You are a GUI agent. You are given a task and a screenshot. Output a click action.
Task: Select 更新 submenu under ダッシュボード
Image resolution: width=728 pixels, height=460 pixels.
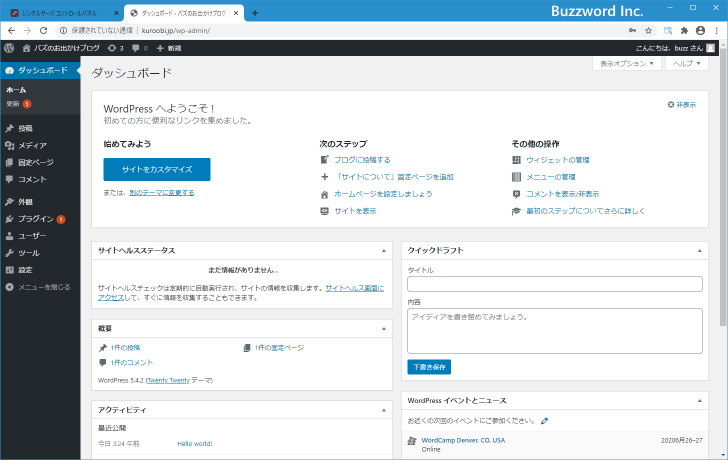13,104
